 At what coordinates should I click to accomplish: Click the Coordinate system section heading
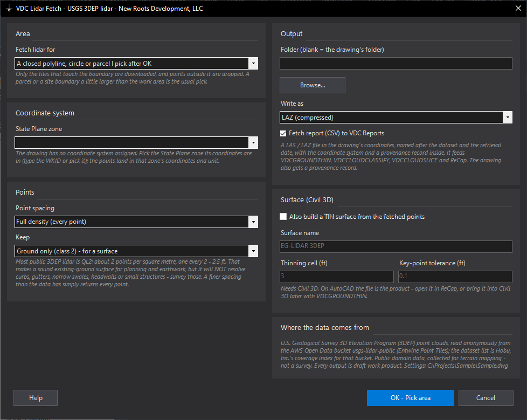point(45,113)
